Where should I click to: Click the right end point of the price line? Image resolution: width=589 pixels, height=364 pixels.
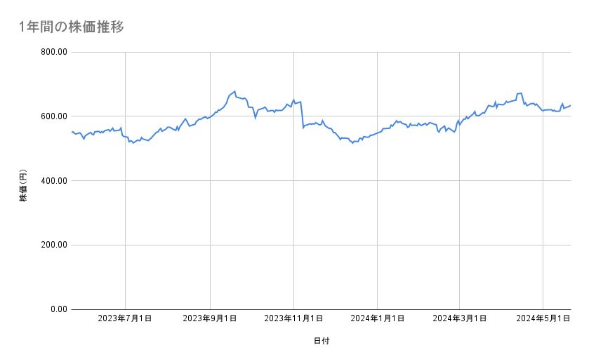(570, 105)
